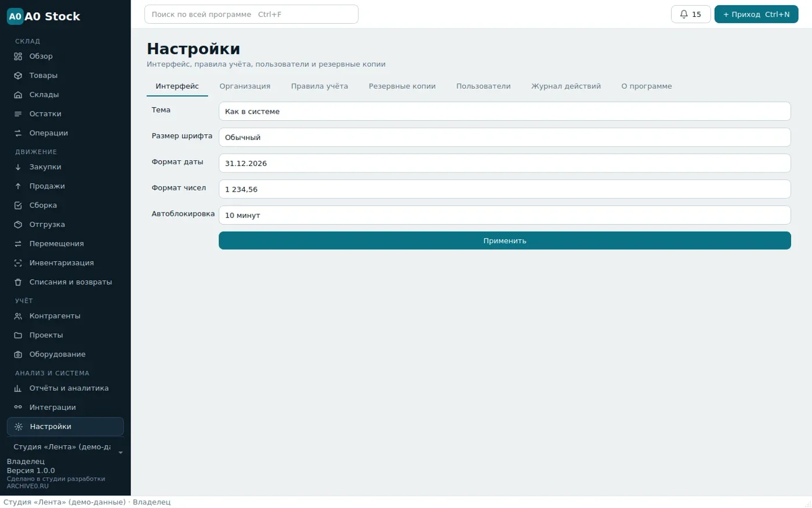Screen dimensions: 812x508
Task: Open the Формат даты dropdown
Action: (505, 163)
